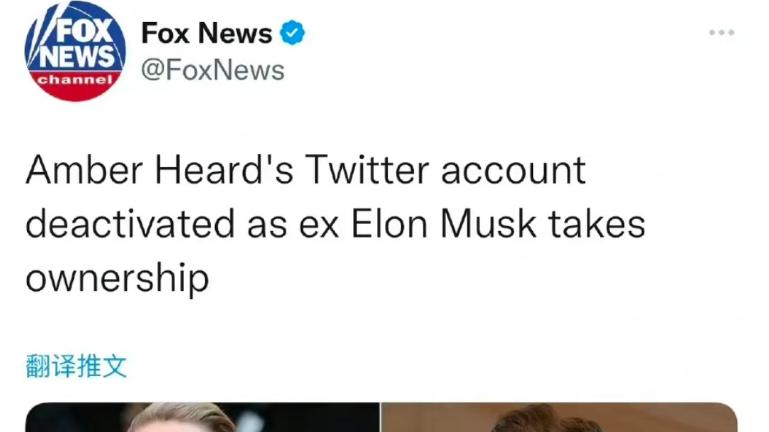Open the left photo in the tweet
This screenshot has width=769, height=432.
[x=202, y=417]
